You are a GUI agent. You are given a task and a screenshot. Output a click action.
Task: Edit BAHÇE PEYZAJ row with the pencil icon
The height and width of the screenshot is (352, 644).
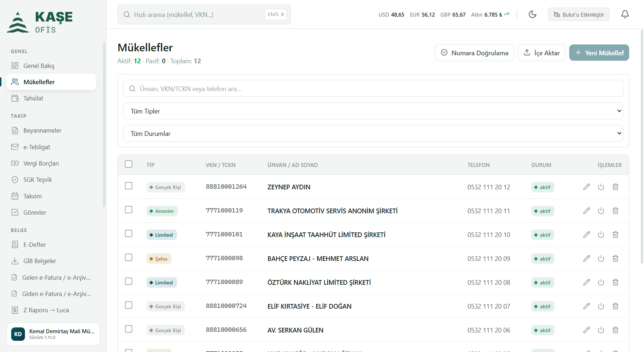click(587, 258)
